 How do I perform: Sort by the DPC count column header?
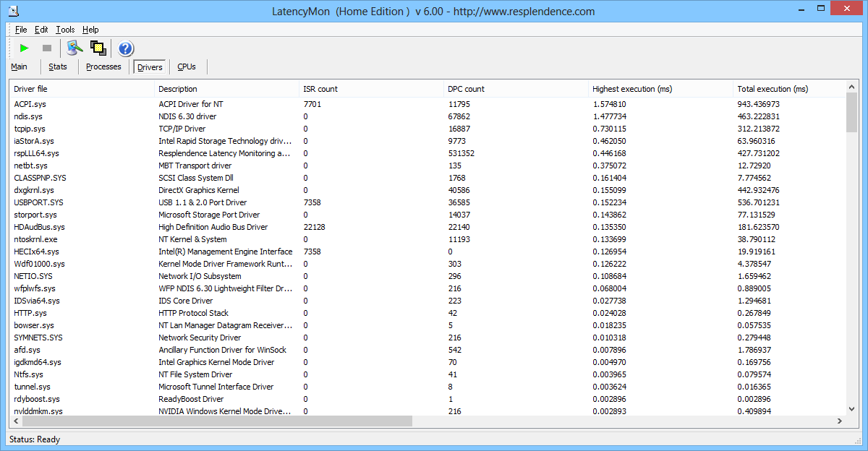(516, 89)
